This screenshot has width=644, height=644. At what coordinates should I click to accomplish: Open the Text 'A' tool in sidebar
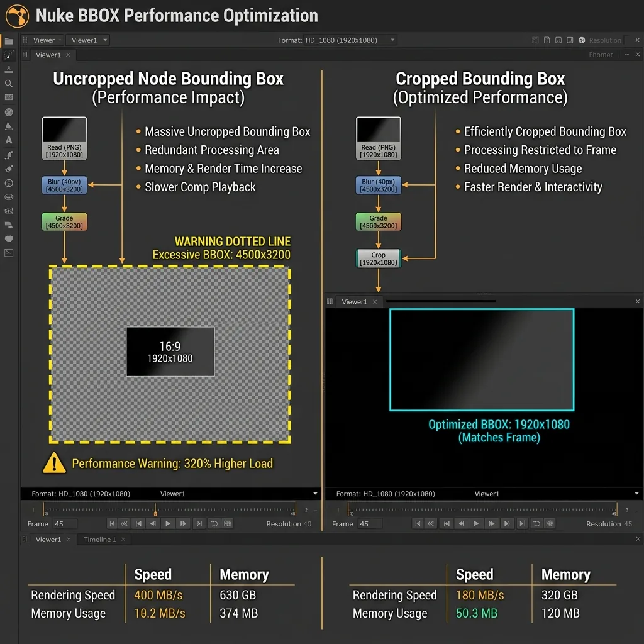[9, 140]
